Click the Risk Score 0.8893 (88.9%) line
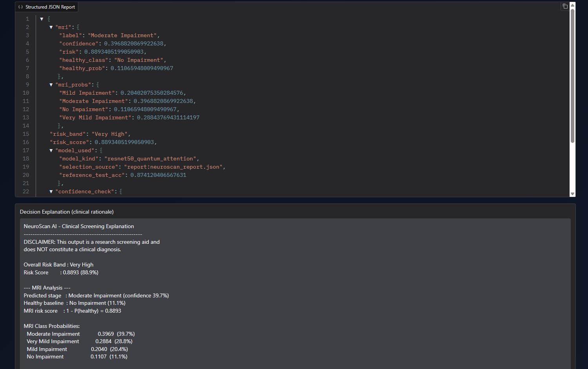Viewport: 588px width, 369px height. click(61, 272)
